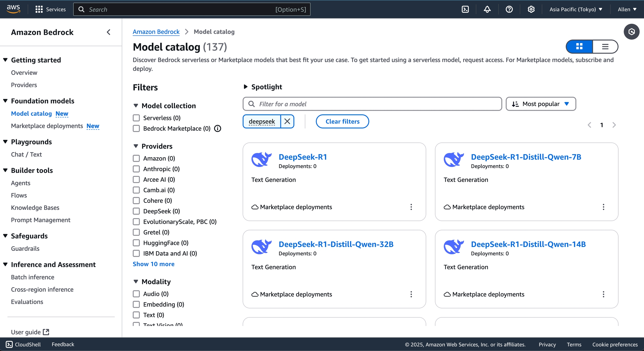Enable the DeepSeek provider checkbox
Viewport: 644px width, 351px height.
coord(136,211)
